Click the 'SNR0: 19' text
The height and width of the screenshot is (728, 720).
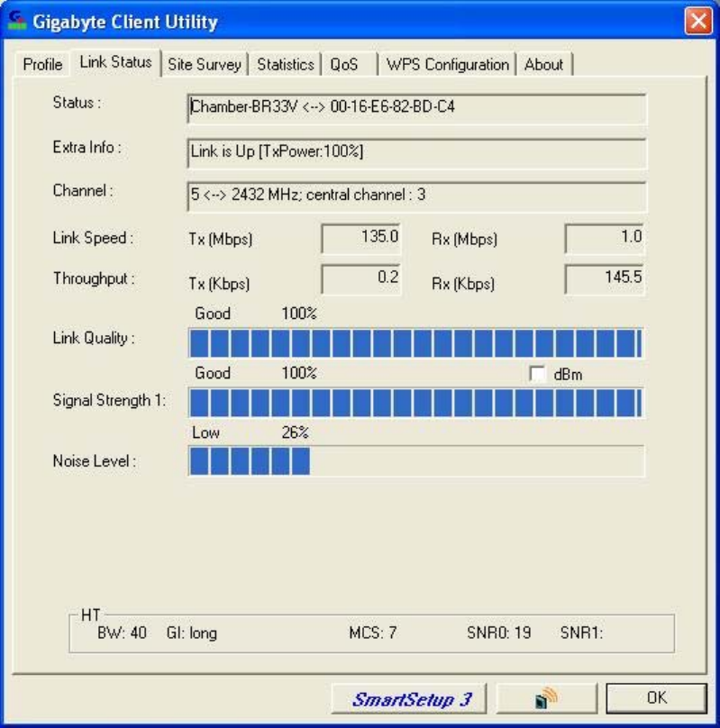pyautogui.click(x=499, y=632)
